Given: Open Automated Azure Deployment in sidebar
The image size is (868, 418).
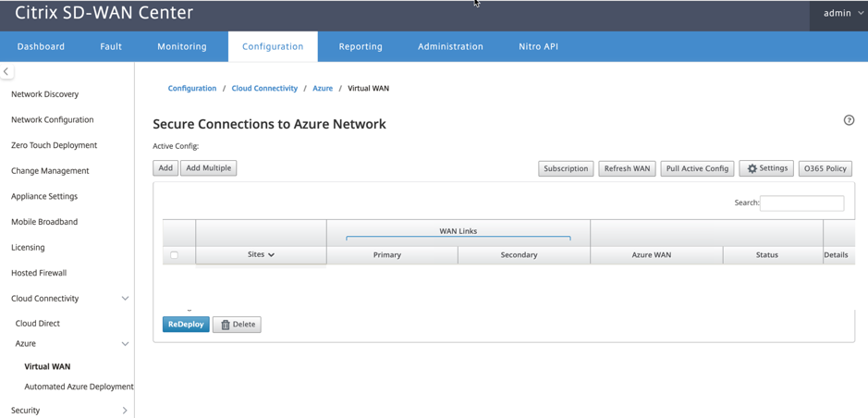Looking at the screenshot, I should pyautogui.click(x=79, y=387).
